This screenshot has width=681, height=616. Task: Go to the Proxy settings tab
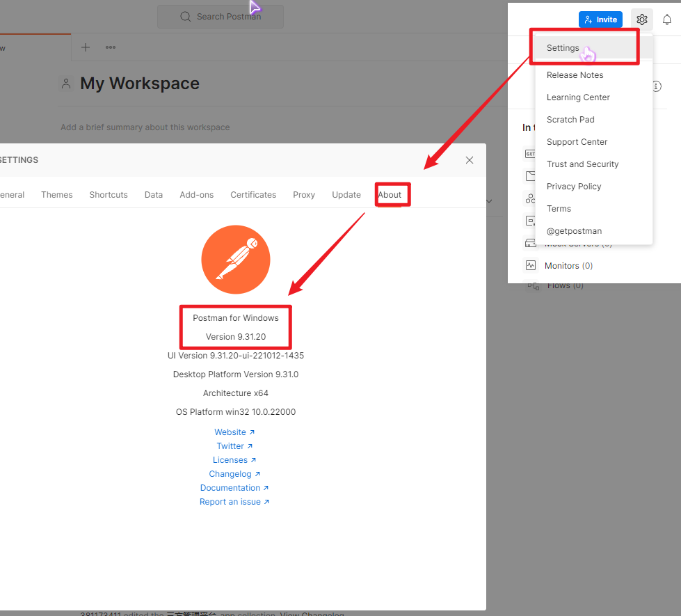(304, 195)
